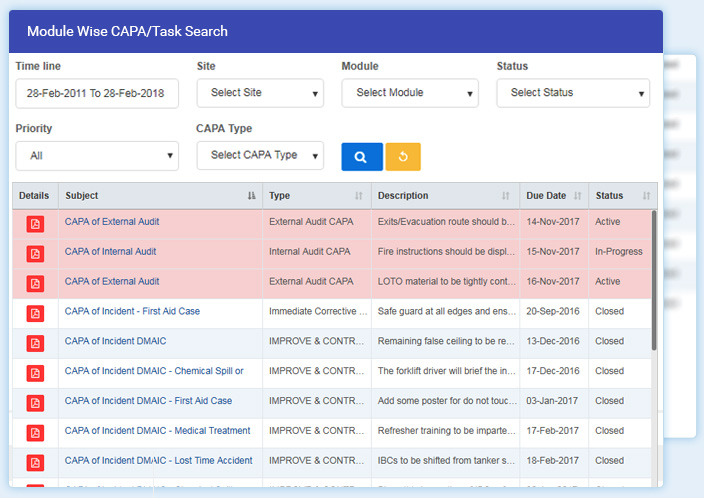Open PDF for CAPA of Incident - First Aid Case
Screen dimensions: 704x498
point(35,313)
